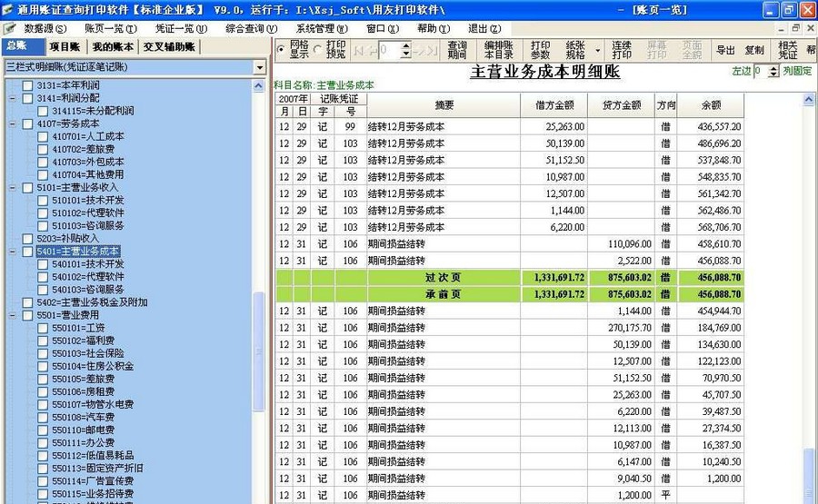Collapse the 3141=利润分配 tree node

point(13,98)
